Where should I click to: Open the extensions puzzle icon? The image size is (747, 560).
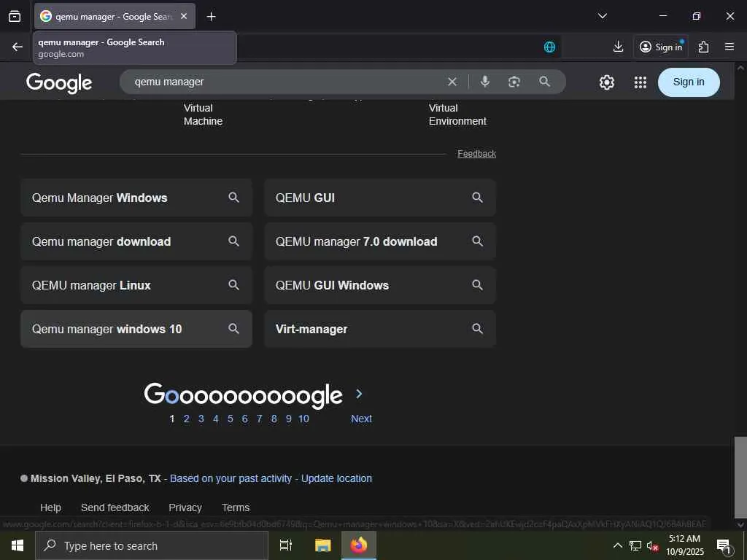(703, 47)
